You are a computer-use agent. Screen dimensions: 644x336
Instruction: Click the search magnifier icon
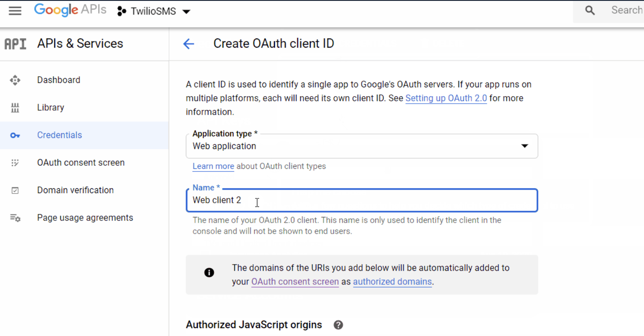(590, 11)
